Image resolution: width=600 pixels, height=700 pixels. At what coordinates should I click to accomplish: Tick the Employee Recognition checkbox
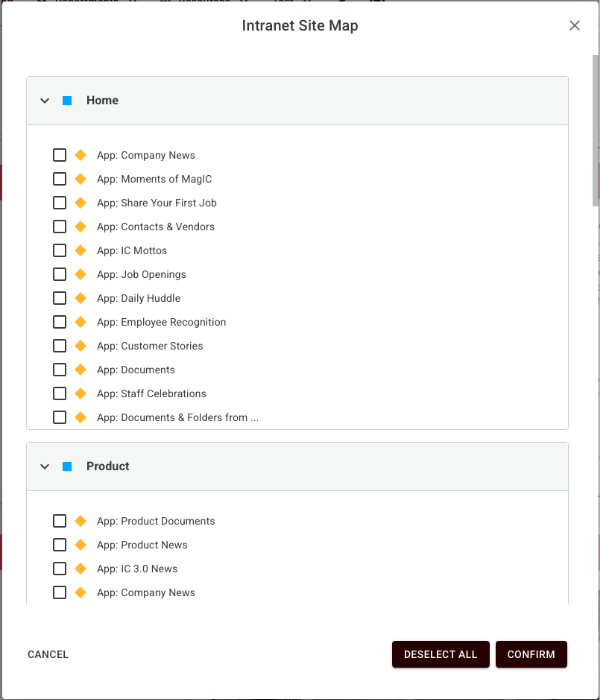click(60, 322)
